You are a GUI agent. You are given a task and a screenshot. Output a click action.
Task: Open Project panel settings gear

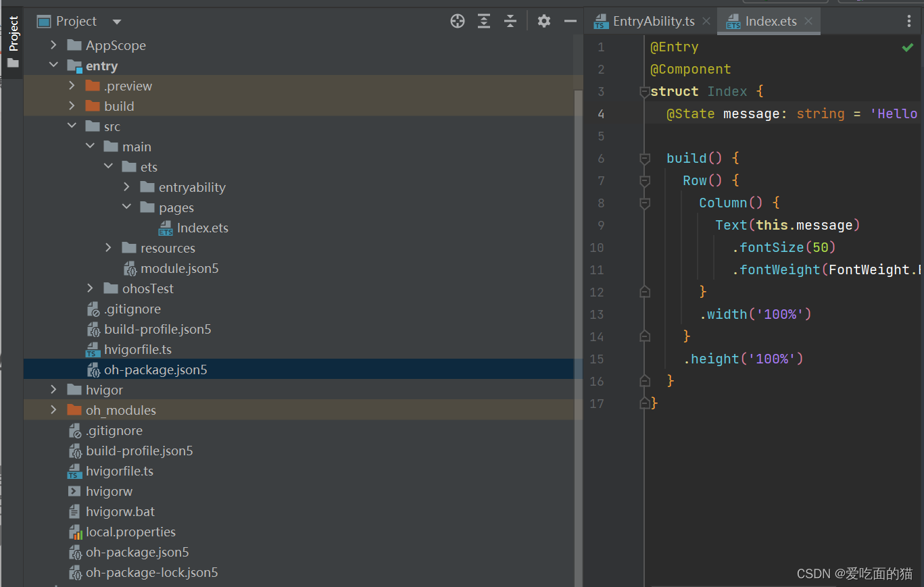(x=544, y=21)
